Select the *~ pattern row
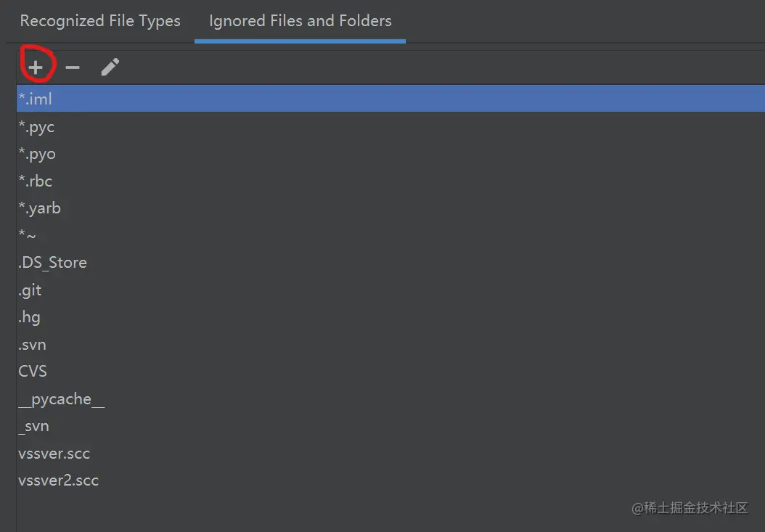The height and width of the screenshot is (532, 765). (x=390, y=236)
